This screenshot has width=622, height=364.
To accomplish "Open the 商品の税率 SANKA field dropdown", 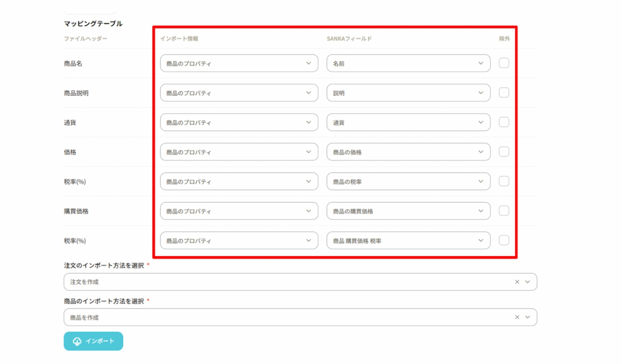I will coord(408,182).
